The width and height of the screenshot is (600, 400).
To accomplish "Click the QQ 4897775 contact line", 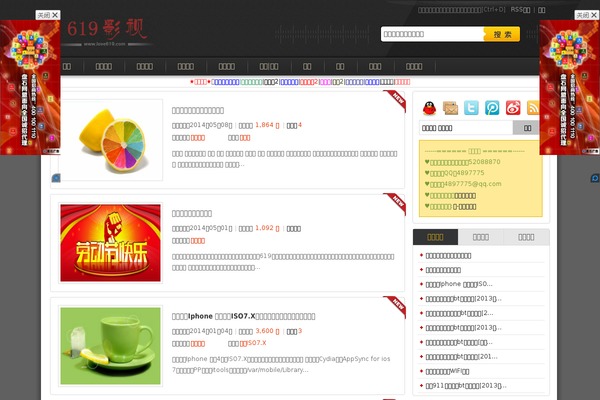I will [x=454, y=173].
